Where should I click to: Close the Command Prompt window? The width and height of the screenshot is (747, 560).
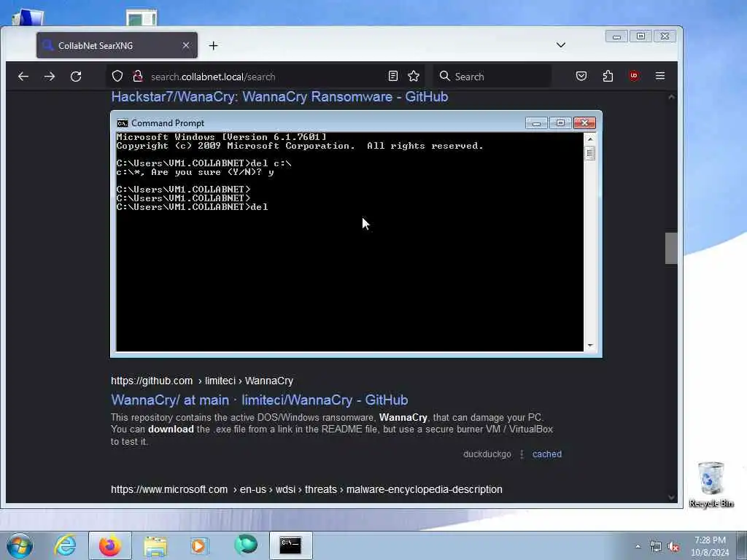tap(584, 123)
